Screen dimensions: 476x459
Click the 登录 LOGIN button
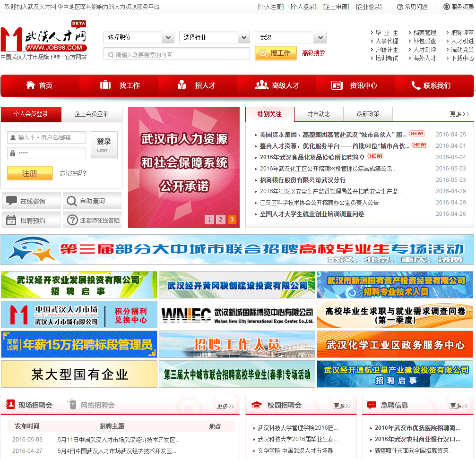pyautogui.click(x=104, y=145)
